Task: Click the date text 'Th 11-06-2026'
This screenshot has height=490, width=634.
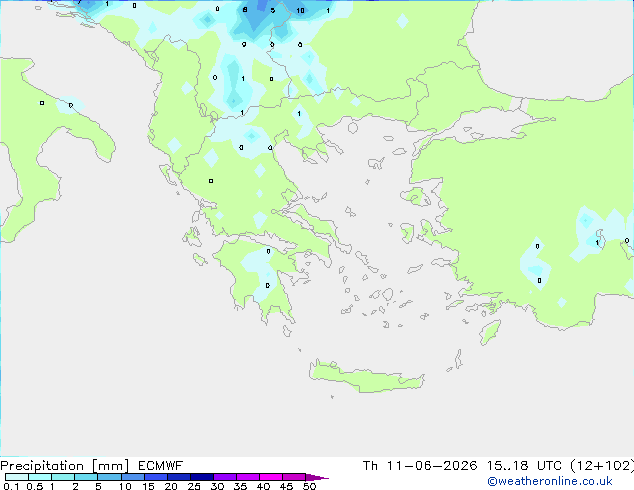Action: point(420,466)
